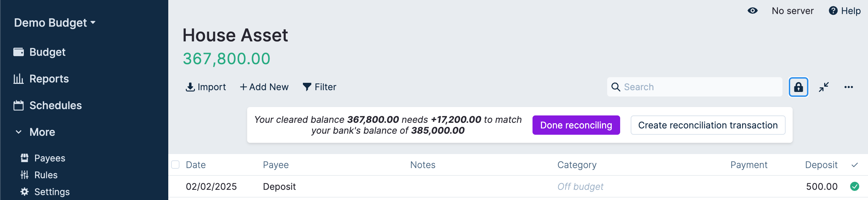Click the collapse arrows icon beside the lock

point(824,87)
